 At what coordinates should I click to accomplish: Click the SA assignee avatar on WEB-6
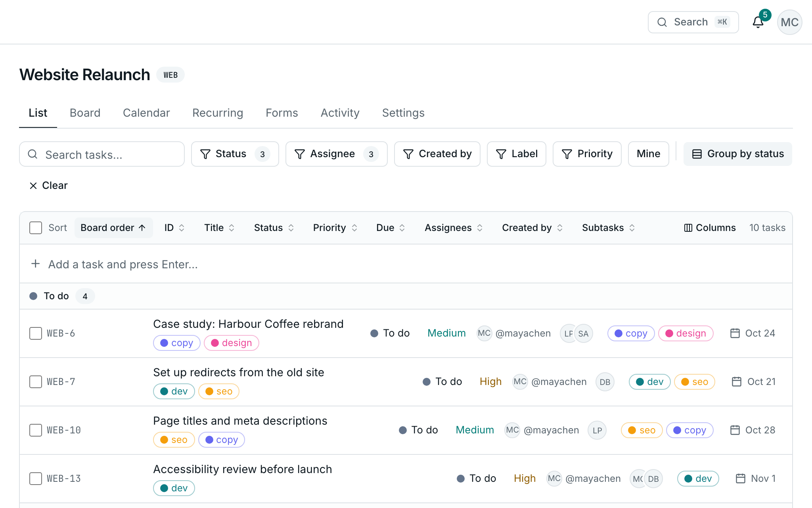pos(583,333)
